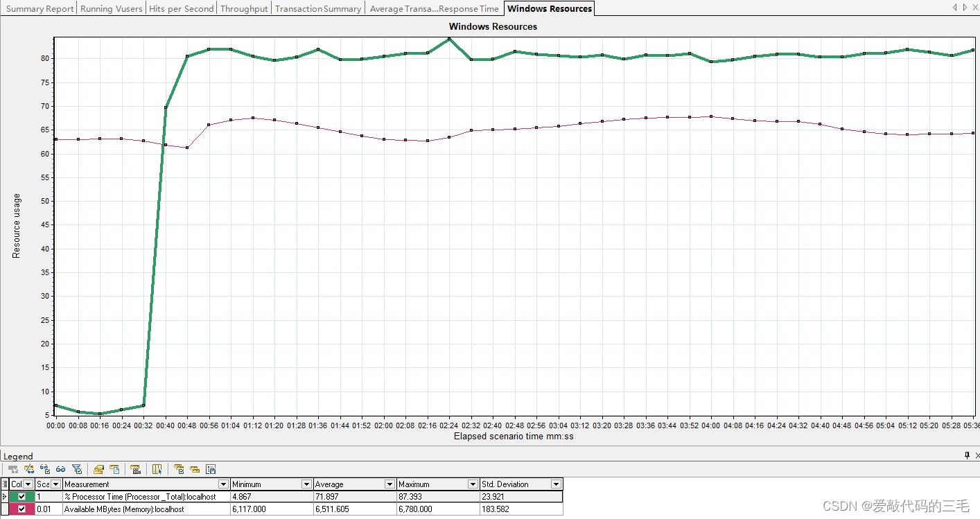Open the Std. Deviation column dropdown arrow
980x519 pixels.
coord(556,484)
